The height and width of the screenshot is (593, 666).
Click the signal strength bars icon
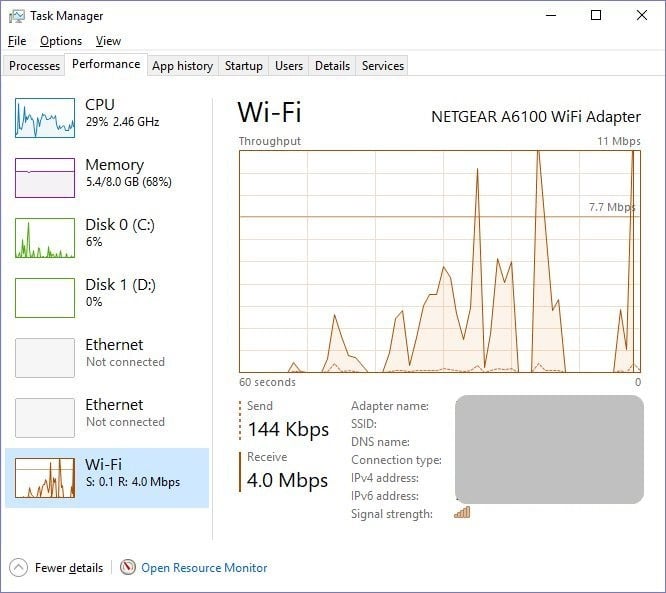tap(462, 513)
